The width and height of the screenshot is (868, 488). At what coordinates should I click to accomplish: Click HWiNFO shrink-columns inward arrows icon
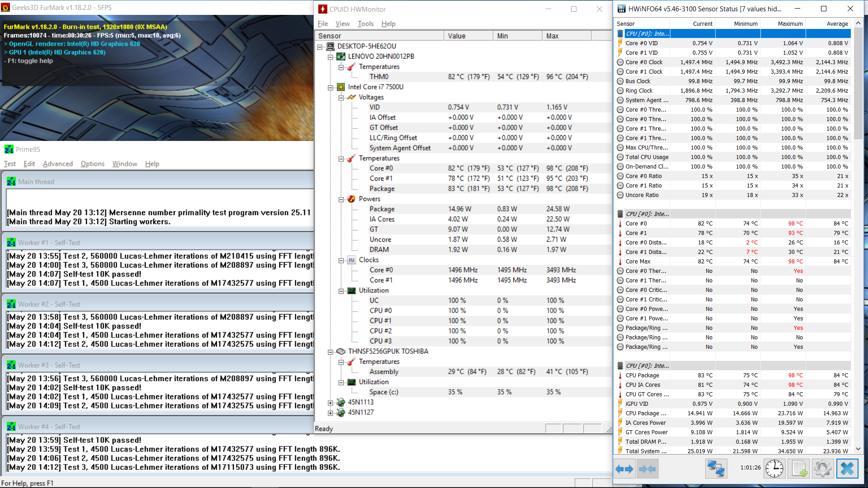(647, 469)
